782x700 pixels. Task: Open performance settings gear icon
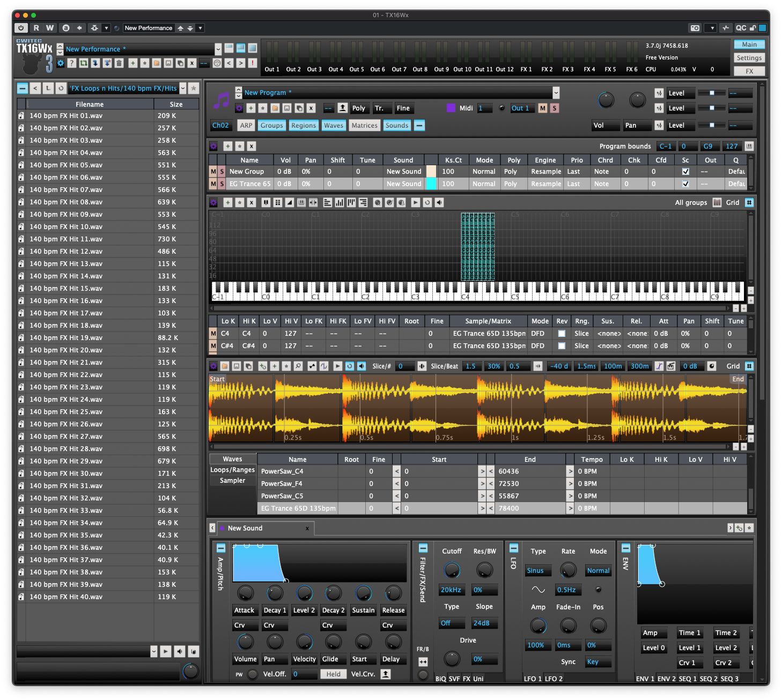point(61,63)
